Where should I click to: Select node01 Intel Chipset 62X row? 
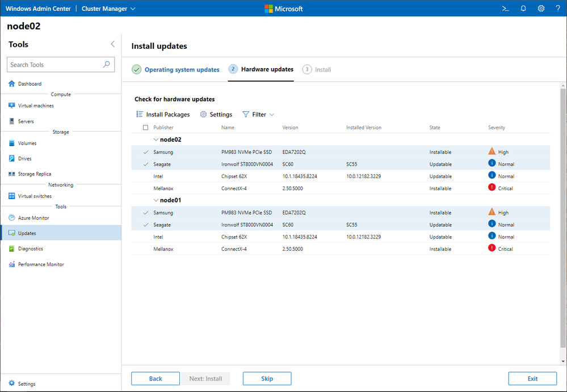(341, 237)
